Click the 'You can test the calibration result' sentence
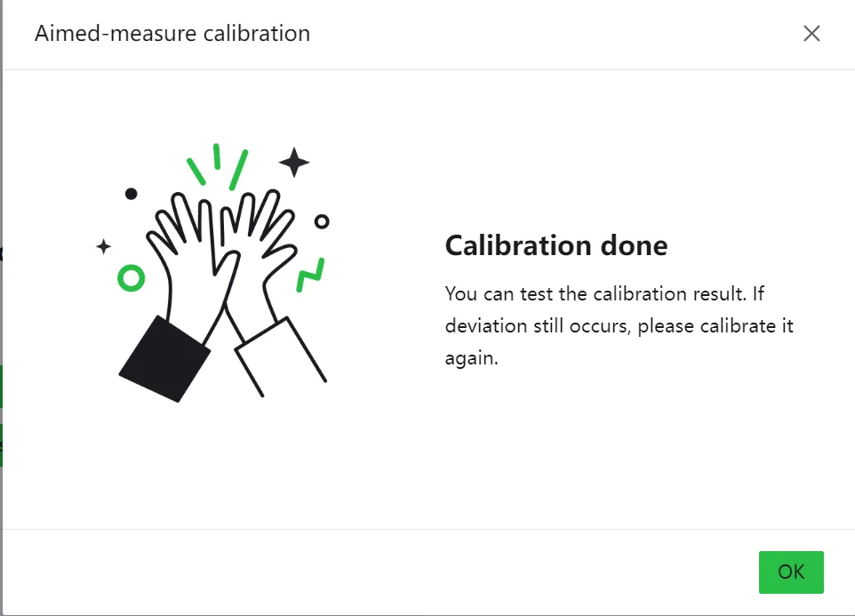 click(595, 294)
